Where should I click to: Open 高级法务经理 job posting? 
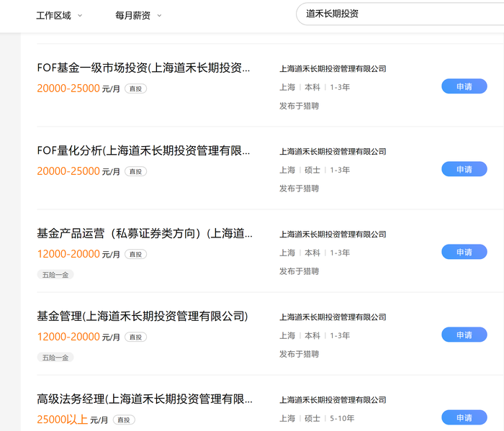(145, 399)
